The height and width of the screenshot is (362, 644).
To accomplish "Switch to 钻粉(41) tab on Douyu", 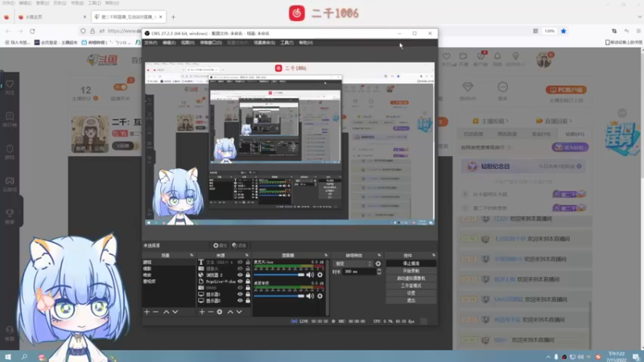I will pyautogui.click(x=575, y=134).
